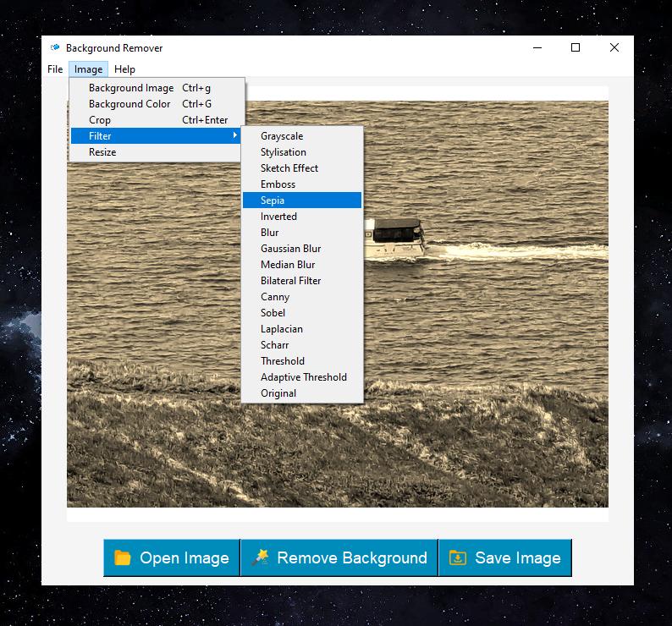Click the Background Remover app icon in title bar
672x626 pixels.
click(55, 48)
